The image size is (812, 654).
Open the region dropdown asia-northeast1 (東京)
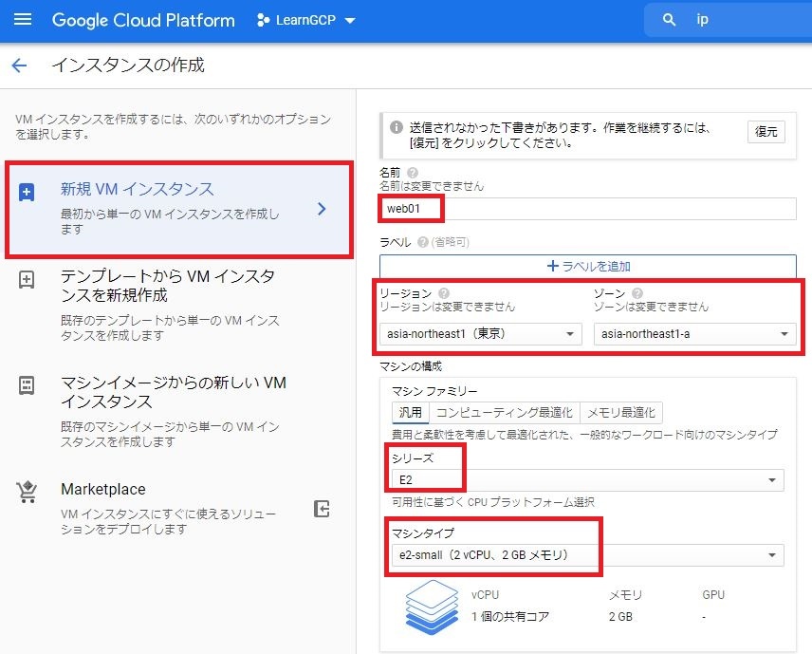click(x=481, y=334)
